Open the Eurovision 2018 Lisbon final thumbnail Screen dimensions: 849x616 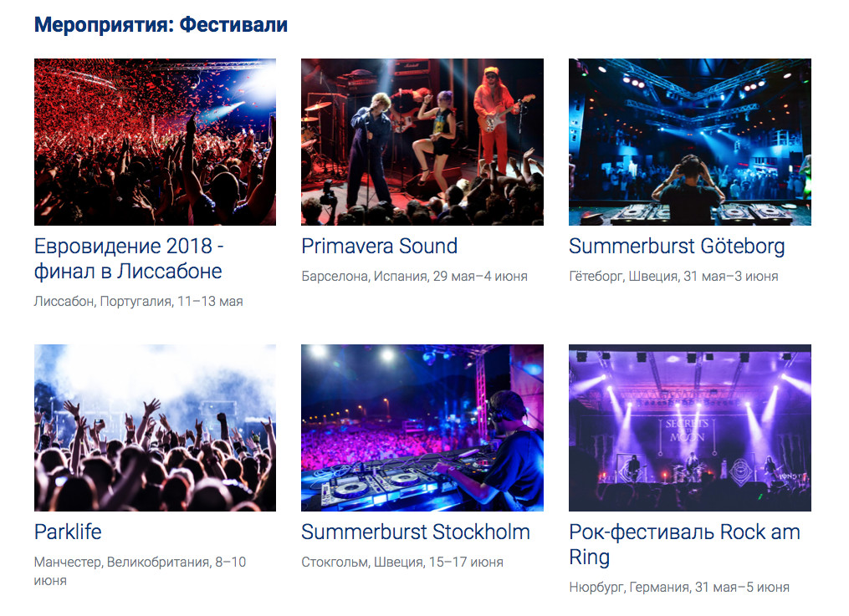[155, 142]
